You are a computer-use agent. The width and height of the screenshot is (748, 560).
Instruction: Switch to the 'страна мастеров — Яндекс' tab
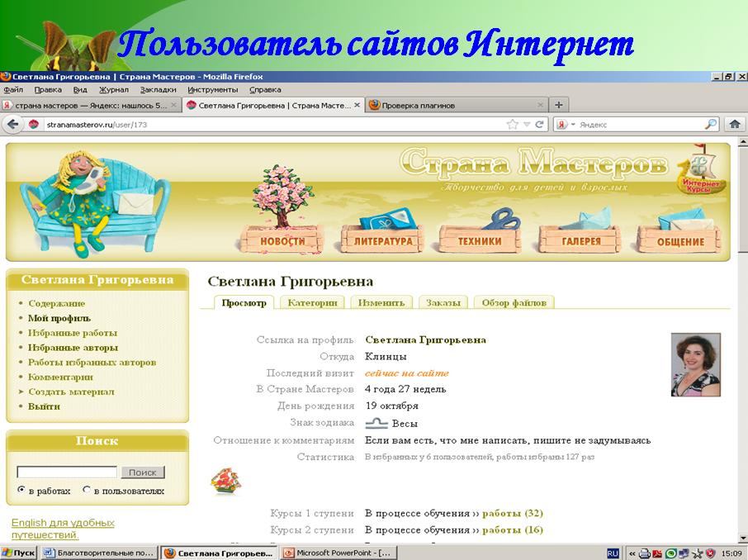click(91, 105)
